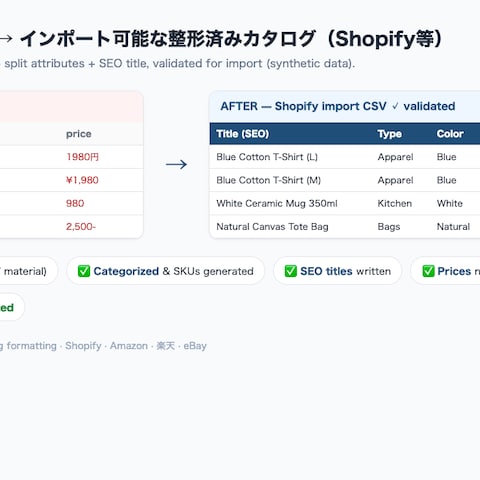Click the Kitchen type cell

tap(395, 203)
